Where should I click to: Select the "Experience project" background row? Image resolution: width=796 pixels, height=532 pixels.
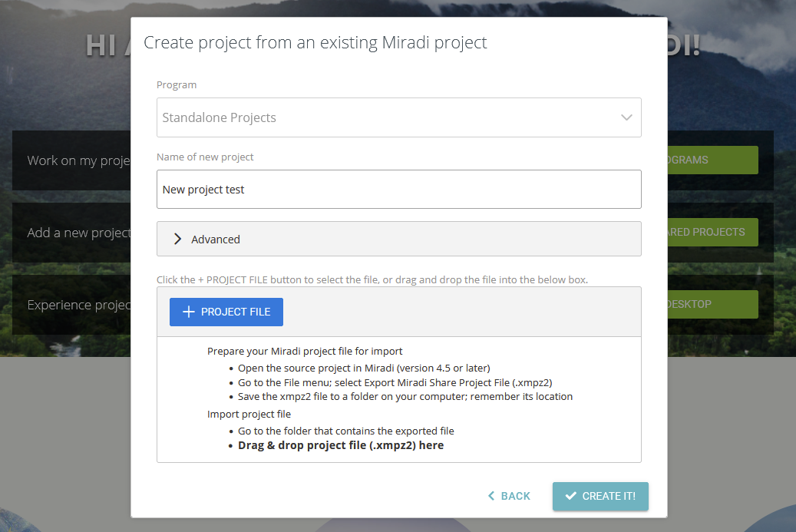tap(73, 305)
